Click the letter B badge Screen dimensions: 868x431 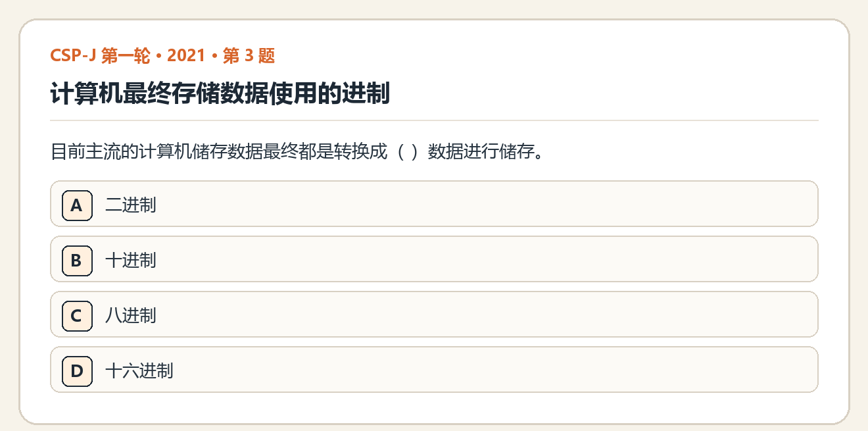pyautogui.click(x=77, y=260)
